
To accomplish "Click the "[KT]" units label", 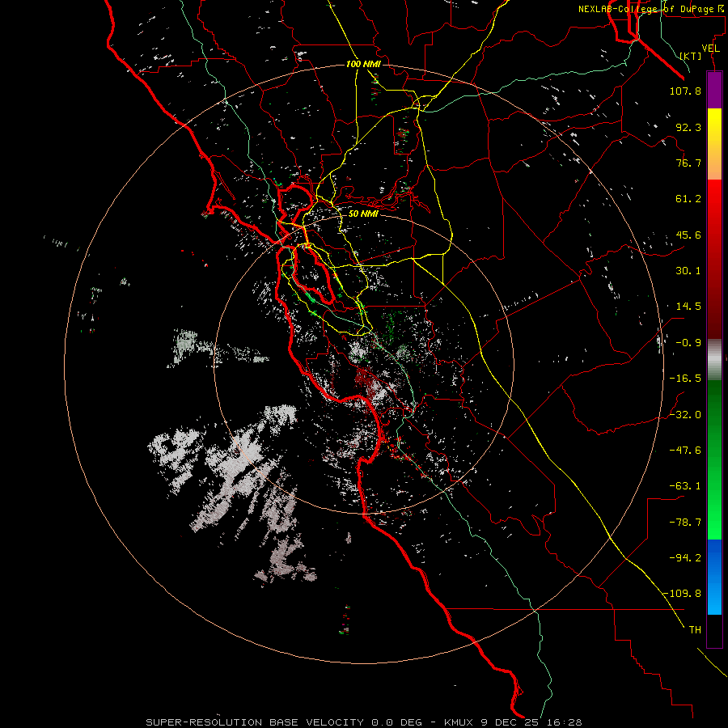I will (691, 56).
